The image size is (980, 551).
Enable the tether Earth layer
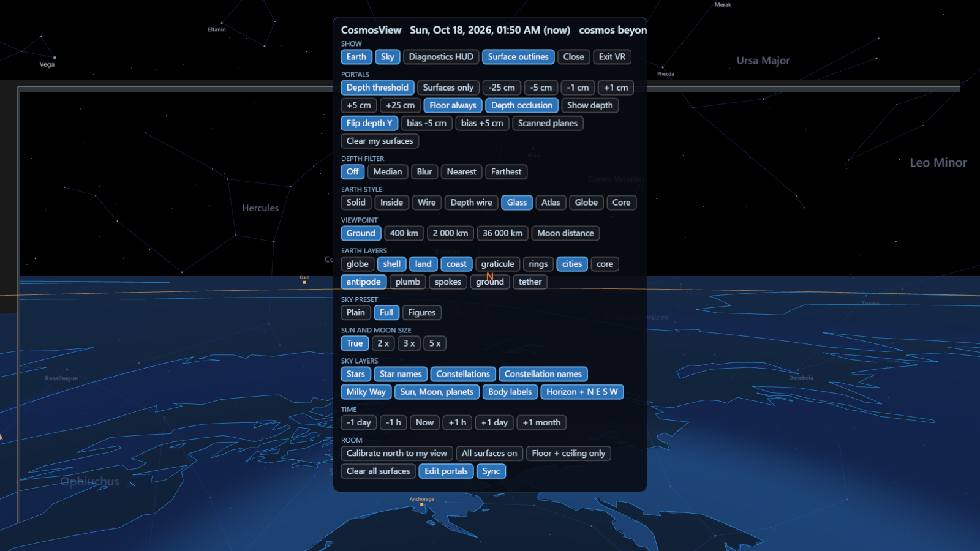coord(530,282)
